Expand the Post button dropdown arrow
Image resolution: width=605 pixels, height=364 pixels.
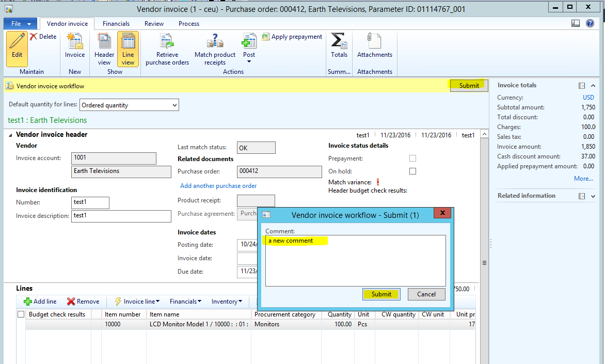coord(249,62)
